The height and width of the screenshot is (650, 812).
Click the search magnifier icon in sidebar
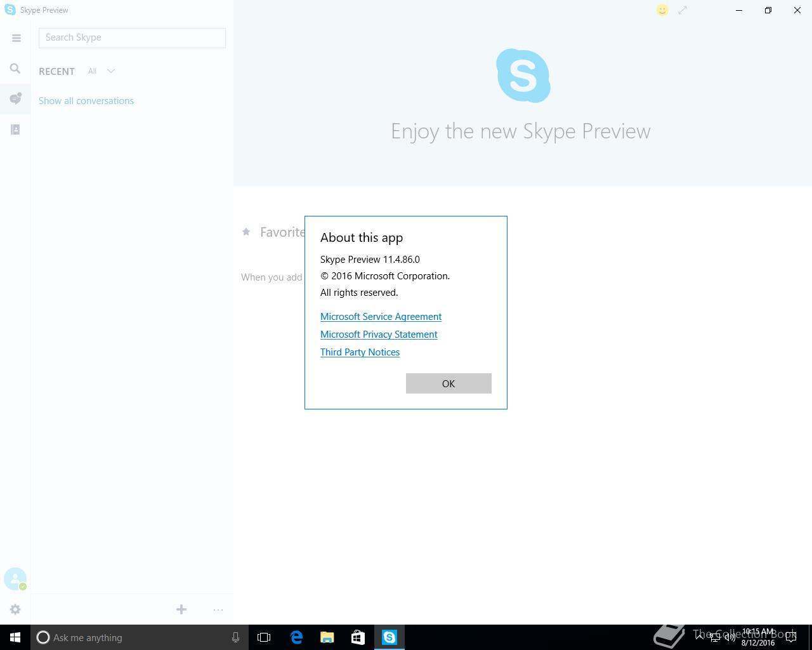tap(15, 69)
